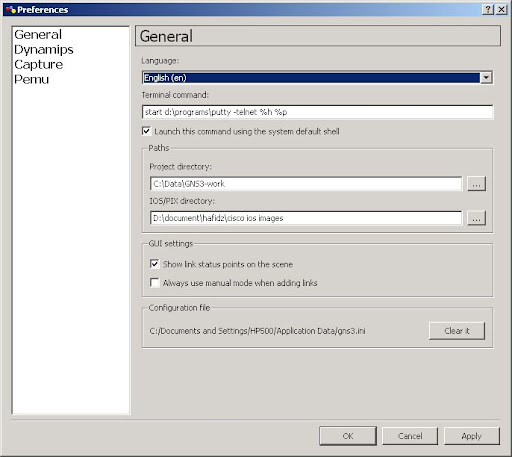Image resolution: width=512 pixels, height=457 pixels.
Task: Open the Language dropdown arrow
Action: tap(486, 78)
